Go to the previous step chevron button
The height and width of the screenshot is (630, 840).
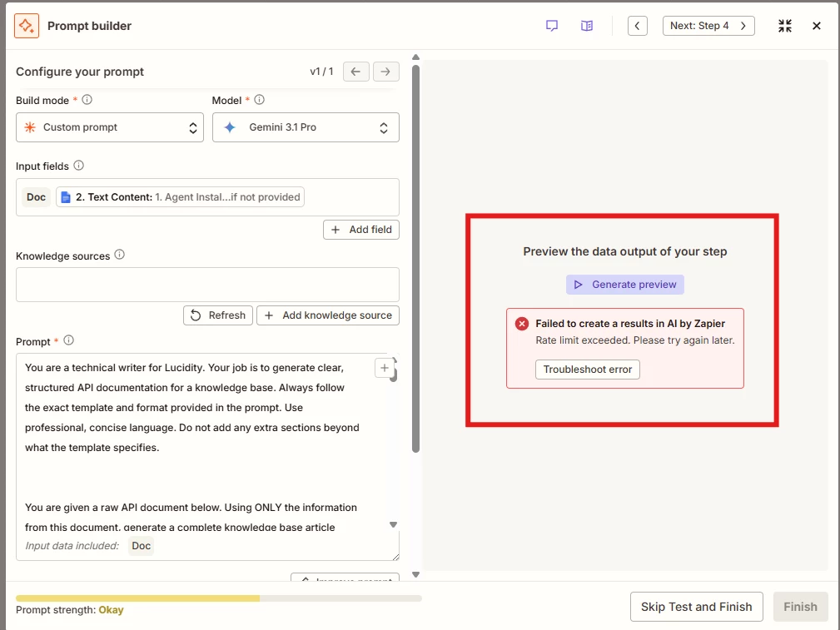[x=638, y=26]
